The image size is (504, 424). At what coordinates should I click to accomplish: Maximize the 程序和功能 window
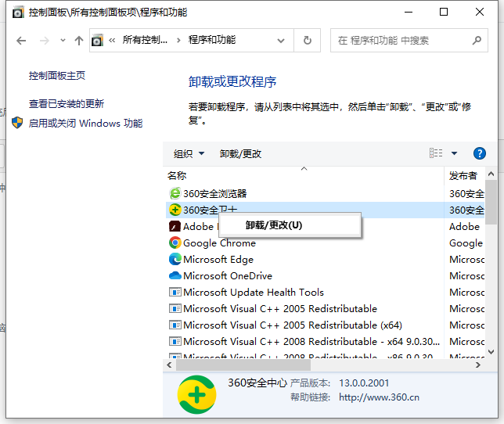444,13
